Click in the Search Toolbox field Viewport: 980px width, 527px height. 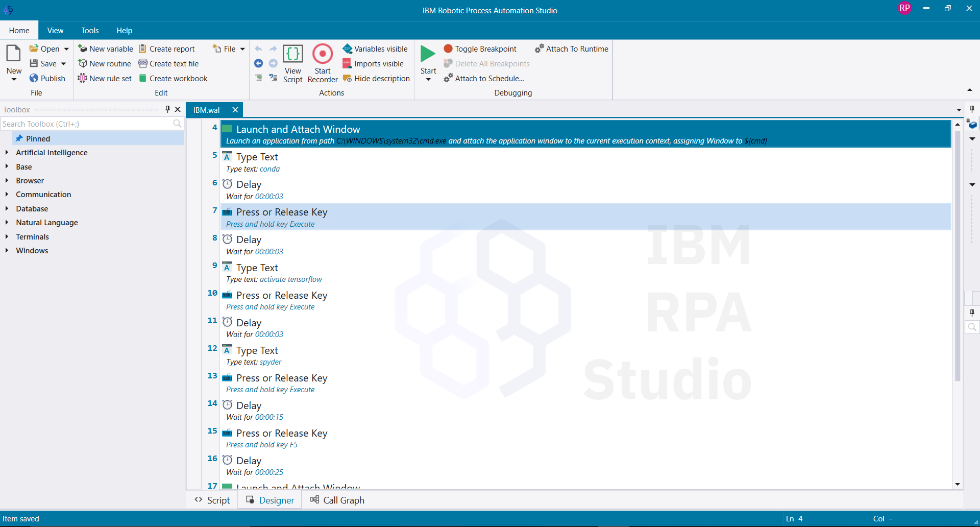(x=87, y=124)
